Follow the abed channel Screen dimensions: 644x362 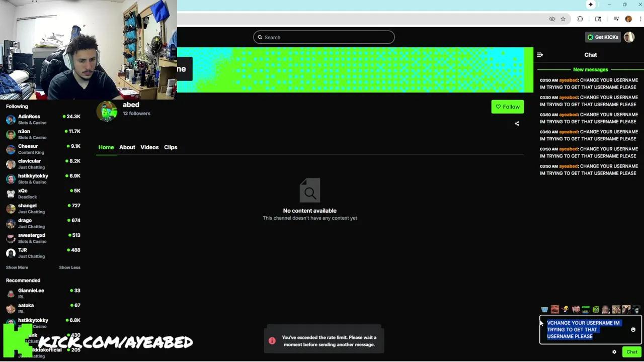(x=508, y=107)
